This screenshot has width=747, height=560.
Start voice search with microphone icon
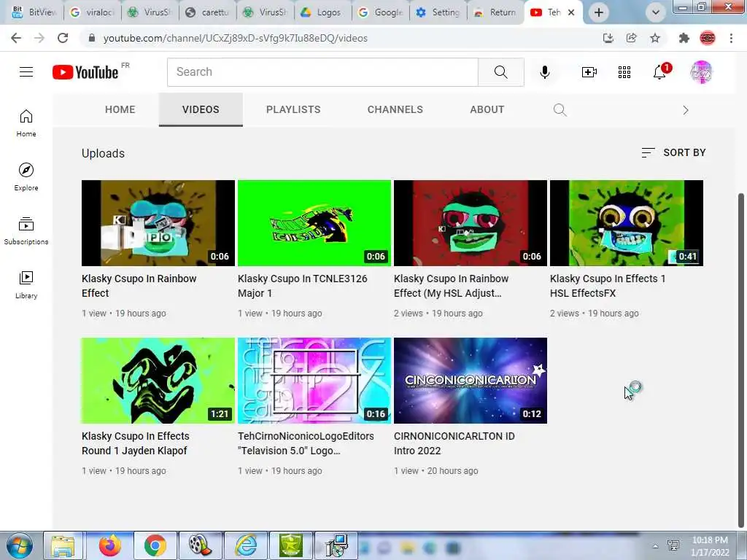click(544, 72)
